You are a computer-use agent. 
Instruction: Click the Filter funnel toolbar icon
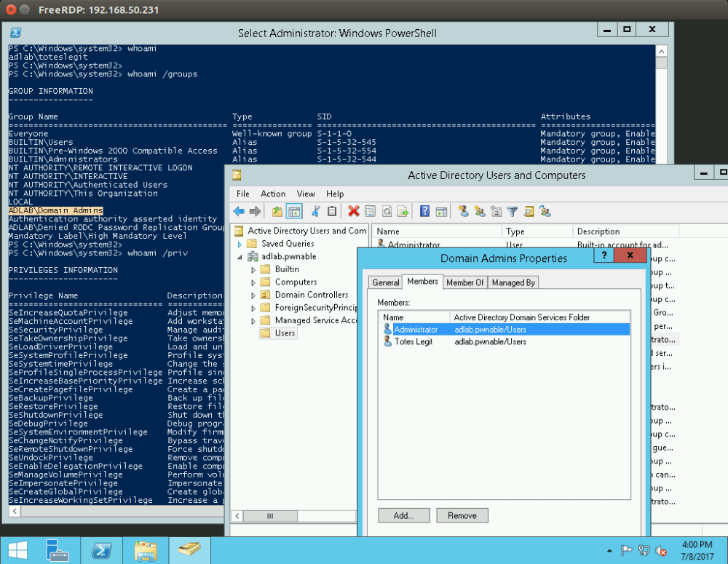click(513, 212)
